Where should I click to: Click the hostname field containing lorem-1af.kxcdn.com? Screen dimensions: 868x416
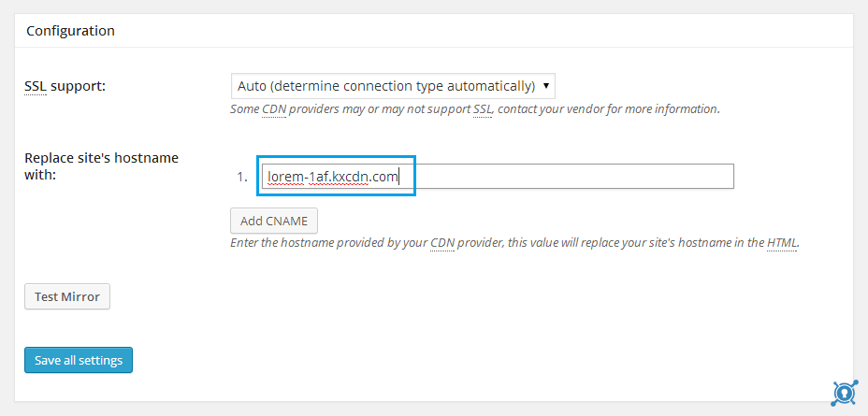tap(499, 177)
